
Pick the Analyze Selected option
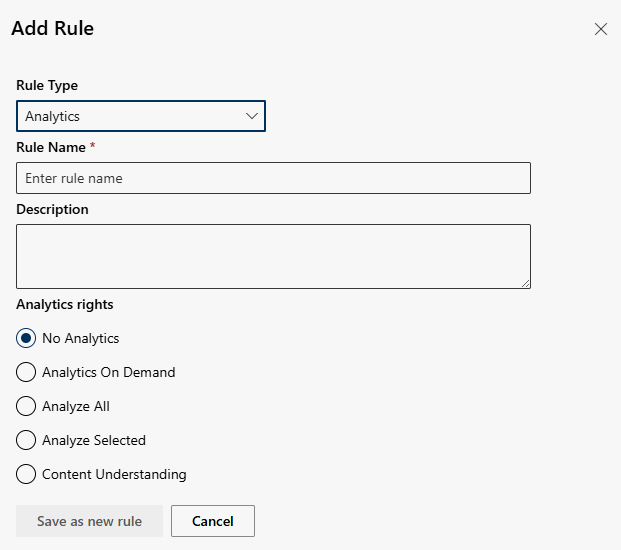(x=26, y=440)
